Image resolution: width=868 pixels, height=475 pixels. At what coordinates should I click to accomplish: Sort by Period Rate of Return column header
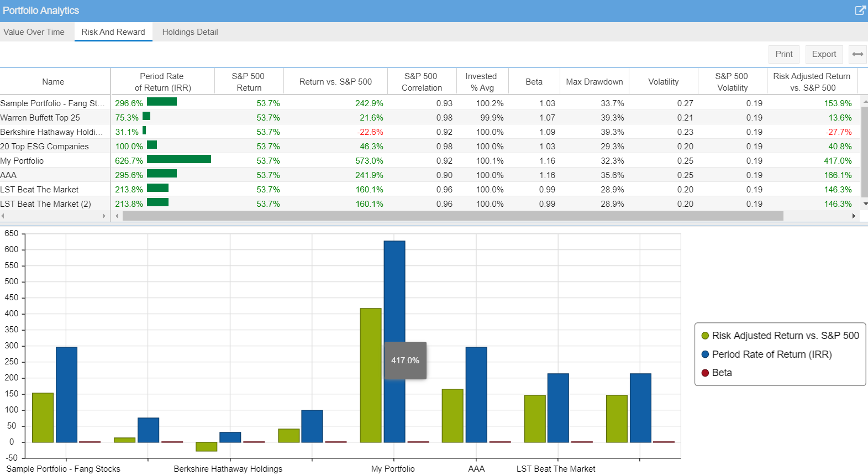point(162,82)
